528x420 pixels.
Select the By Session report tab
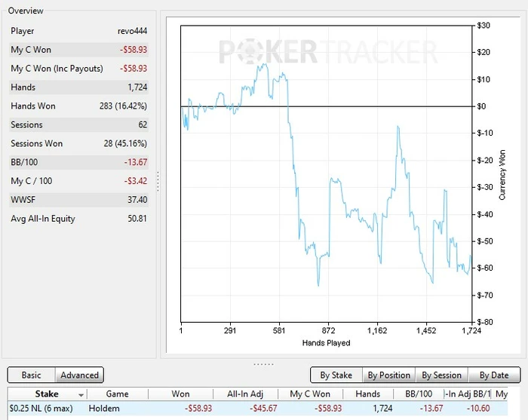tap(441, 375)
